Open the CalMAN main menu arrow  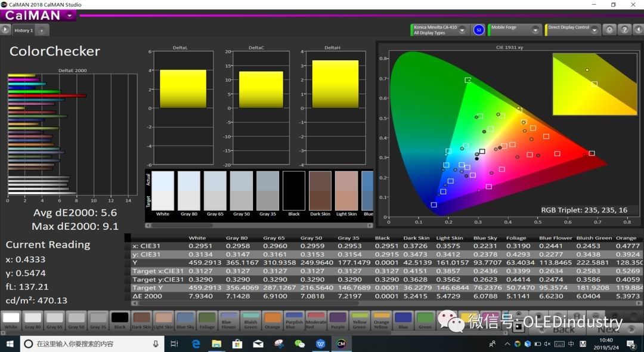pos(70,16)
